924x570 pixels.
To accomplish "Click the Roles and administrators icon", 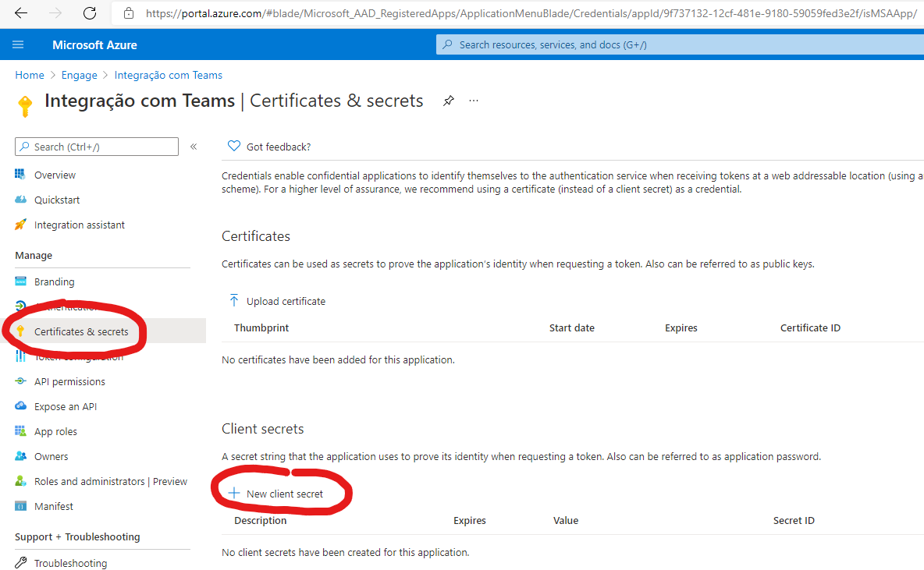I will pyautogui.click(x=20, y=480).
